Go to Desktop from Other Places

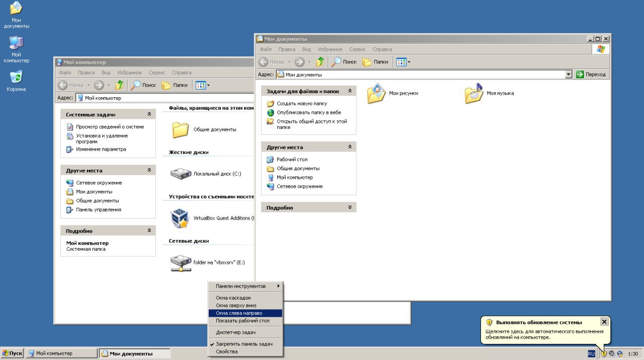(x=292, y=160)
